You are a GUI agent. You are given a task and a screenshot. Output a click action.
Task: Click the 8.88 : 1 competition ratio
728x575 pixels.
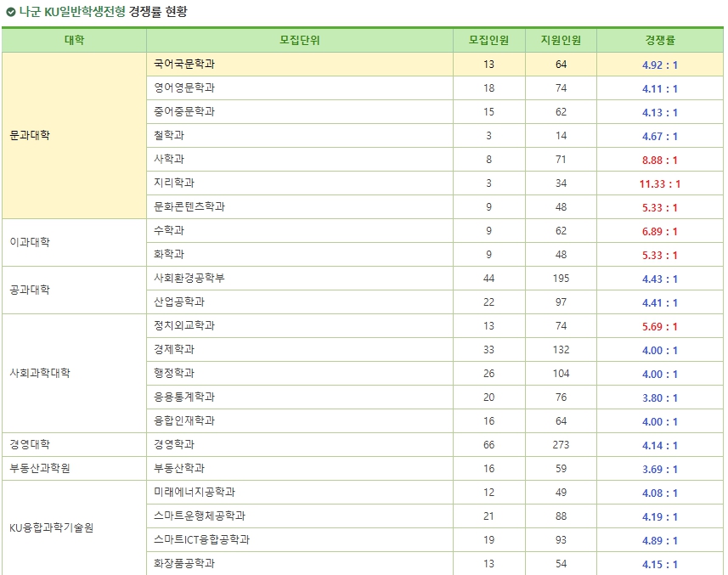660,161
